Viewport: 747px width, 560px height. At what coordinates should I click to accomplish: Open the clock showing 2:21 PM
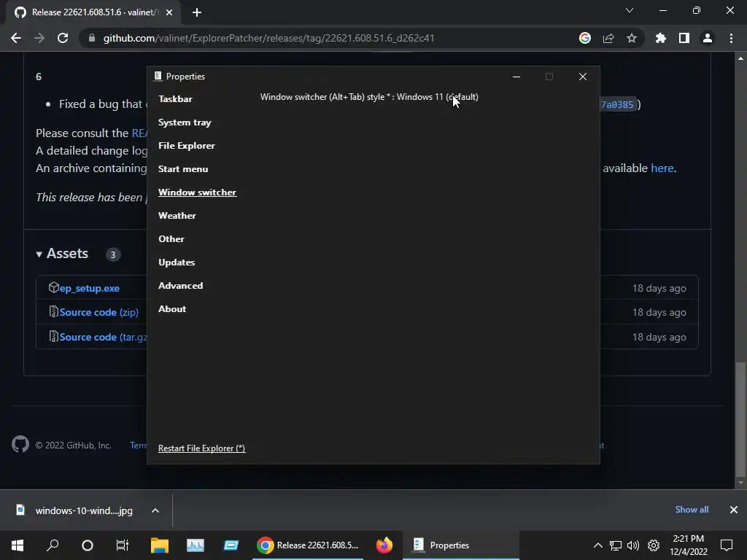689,545
